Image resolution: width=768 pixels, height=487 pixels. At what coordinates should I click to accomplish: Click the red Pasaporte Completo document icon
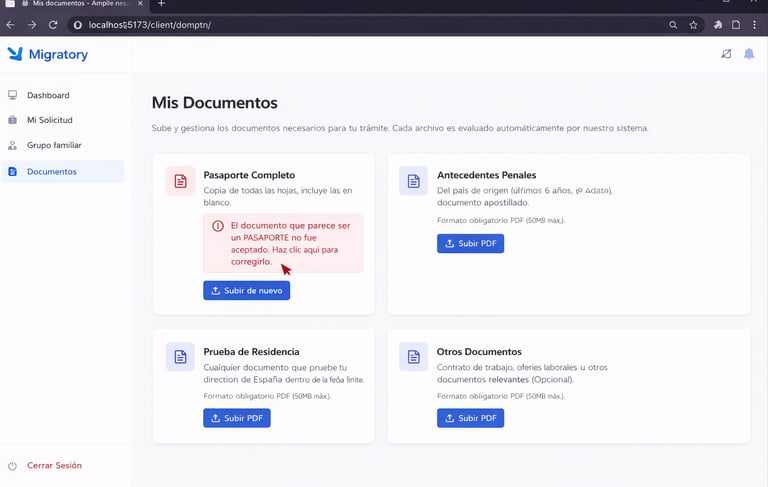pyautogui.click(x=180, y=181)
